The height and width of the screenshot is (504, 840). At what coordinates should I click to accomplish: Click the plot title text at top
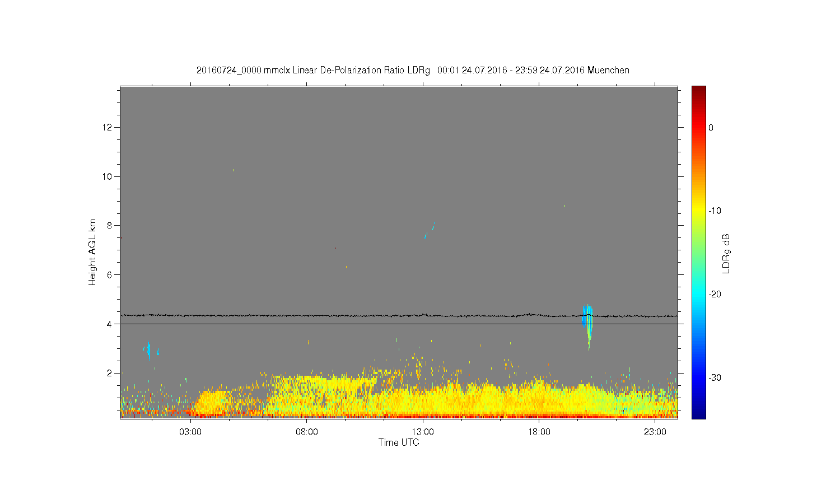(x=413, y=71)
